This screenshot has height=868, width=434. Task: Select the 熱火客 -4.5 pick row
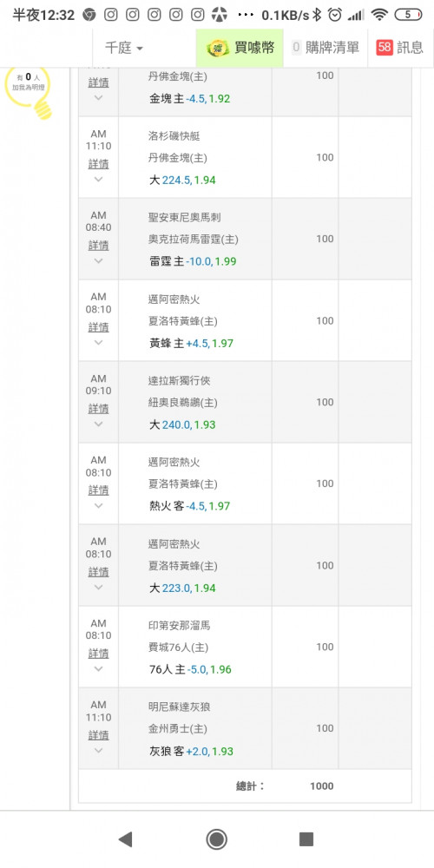click(x=245, y=483)
